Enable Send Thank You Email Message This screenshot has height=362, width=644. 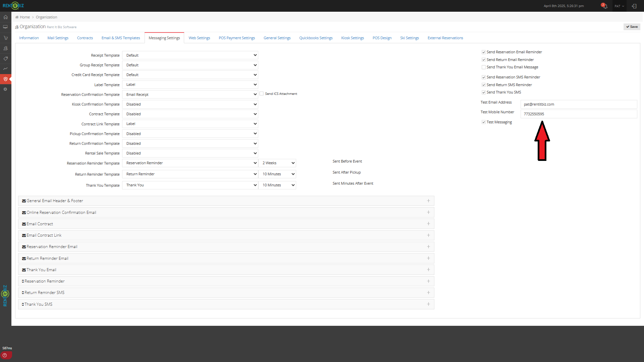coord(484,67)
